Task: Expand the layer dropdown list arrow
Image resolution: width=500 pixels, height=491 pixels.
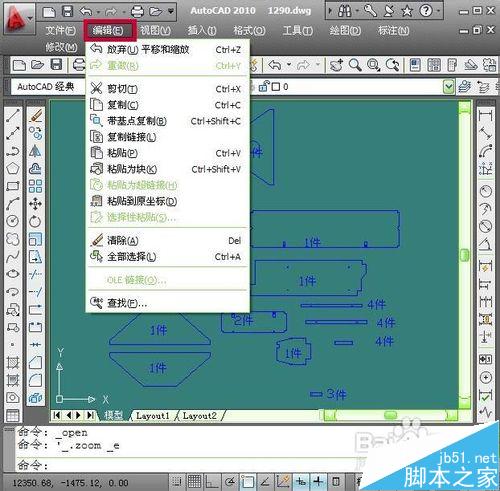Action: pos(449,87)
